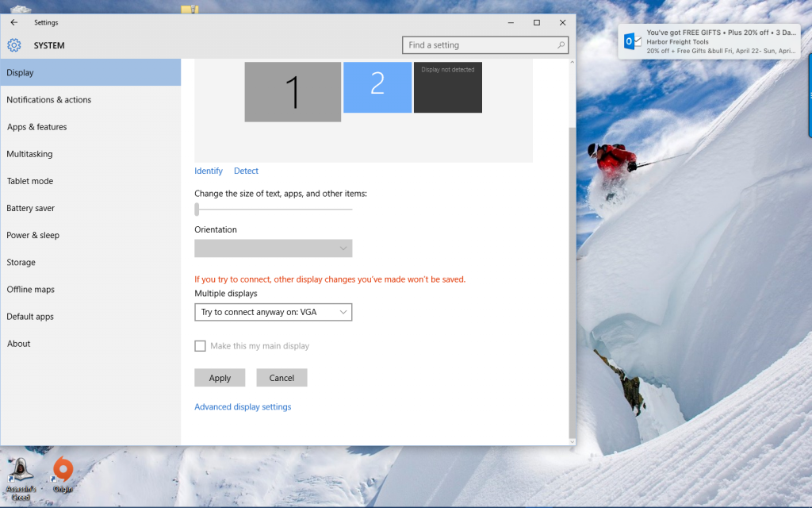This screenshot has height=508, width=812.
Task: Click the Outlook icon on the notification toast
Action: [x=632, y=40]
